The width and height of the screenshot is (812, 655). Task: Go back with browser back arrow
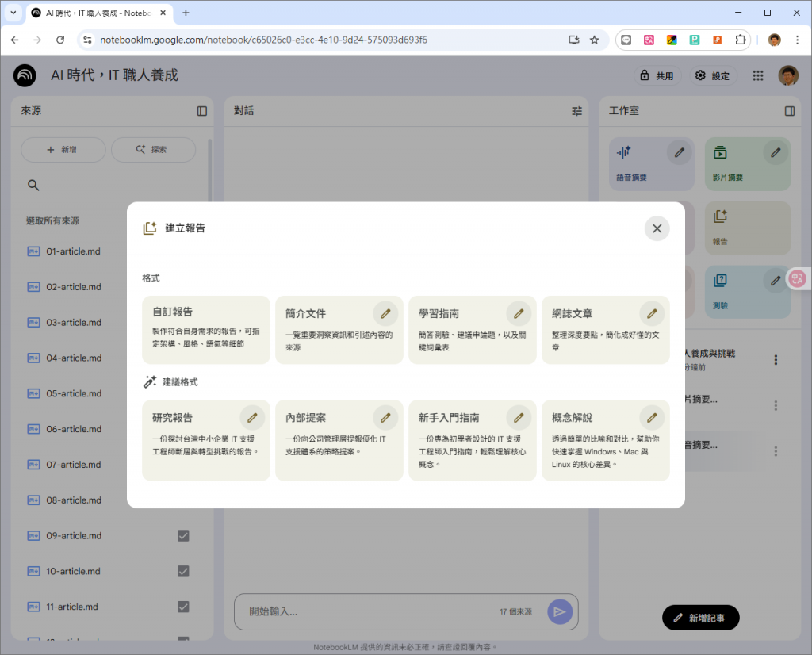[x=14, y=40]
